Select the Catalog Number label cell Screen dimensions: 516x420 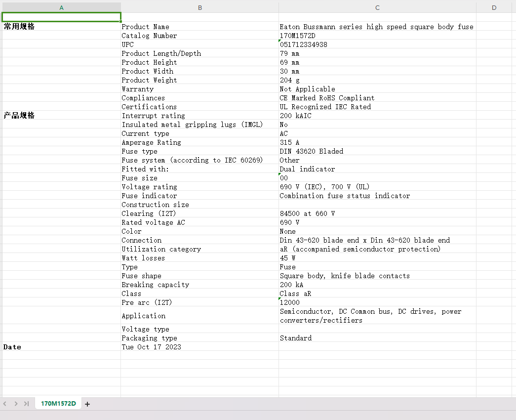coord(200,35)
